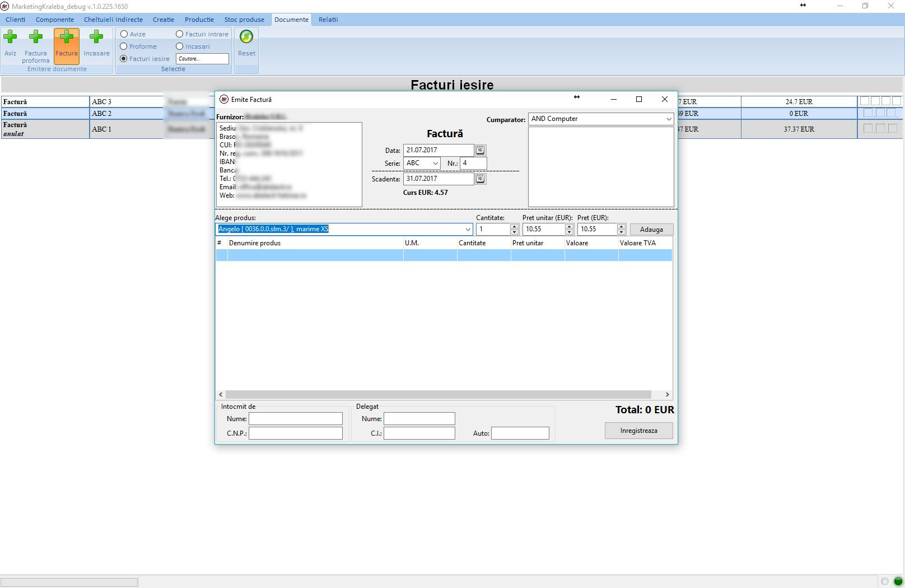Click the Factura proforma plus icon
Image resolution: width=905 pixels, height=588 pixels.
click(36, 38)
